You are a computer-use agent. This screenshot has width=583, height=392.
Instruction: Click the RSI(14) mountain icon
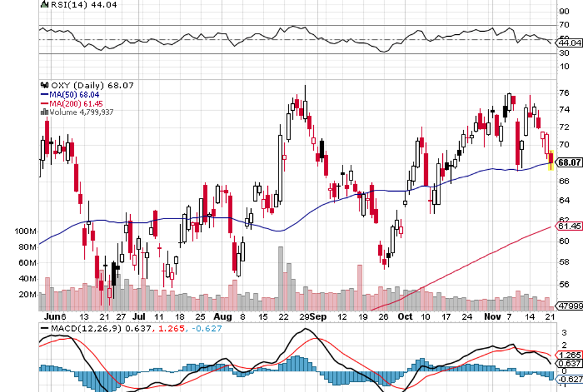(44, 4)
